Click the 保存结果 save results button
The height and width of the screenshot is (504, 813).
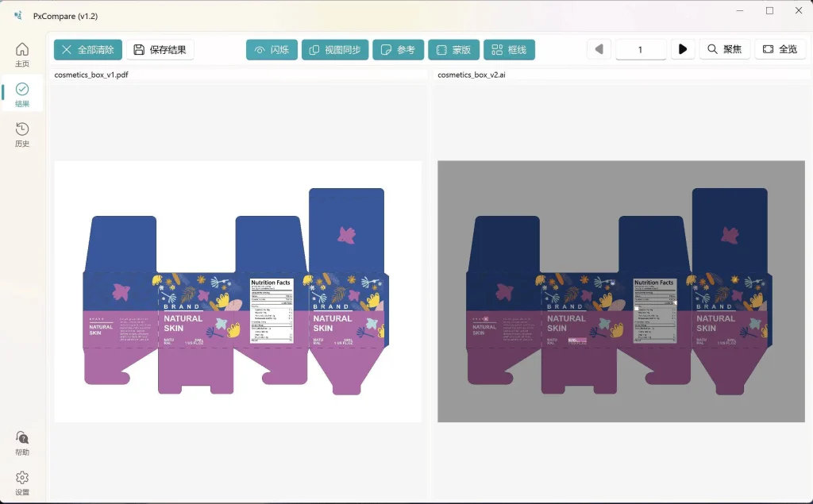[160, 50]
